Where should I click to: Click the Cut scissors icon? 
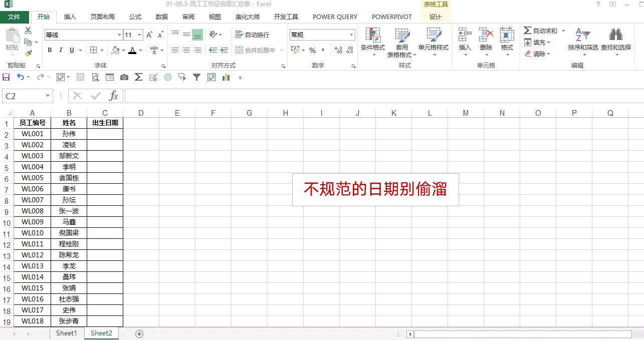pyautogui.click(x=28, y=31)
